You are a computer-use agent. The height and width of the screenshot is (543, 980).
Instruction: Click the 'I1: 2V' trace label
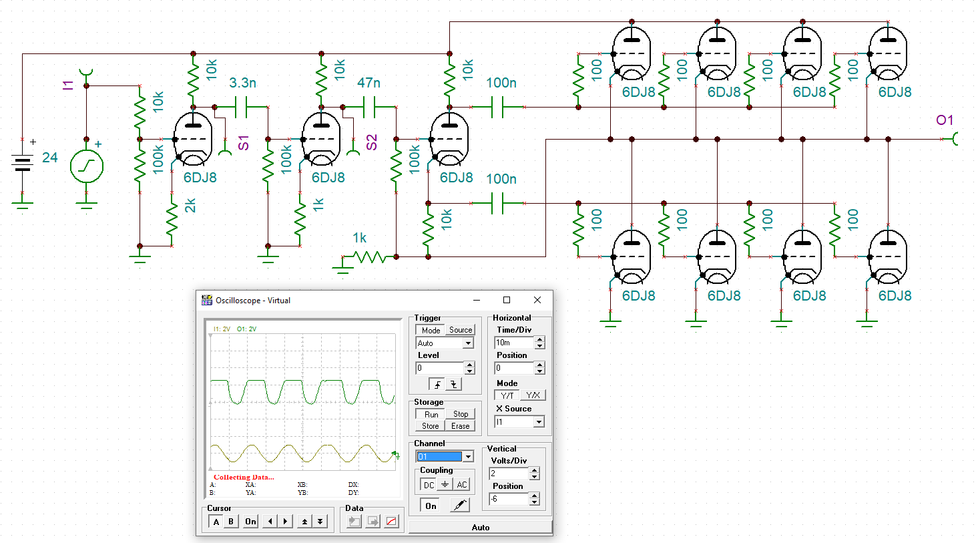click(222, 329)
